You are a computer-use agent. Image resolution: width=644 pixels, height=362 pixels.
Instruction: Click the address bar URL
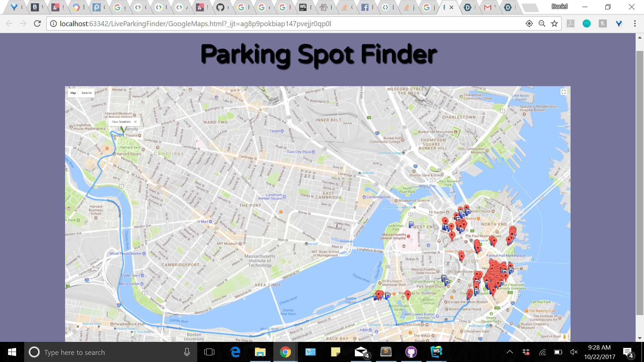195,23
